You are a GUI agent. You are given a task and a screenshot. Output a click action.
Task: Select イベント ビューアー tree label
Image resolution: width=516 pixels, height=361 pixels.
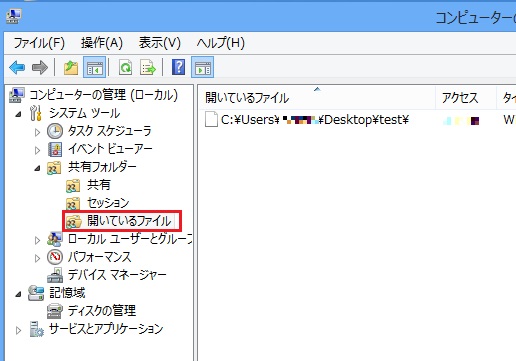110,149
